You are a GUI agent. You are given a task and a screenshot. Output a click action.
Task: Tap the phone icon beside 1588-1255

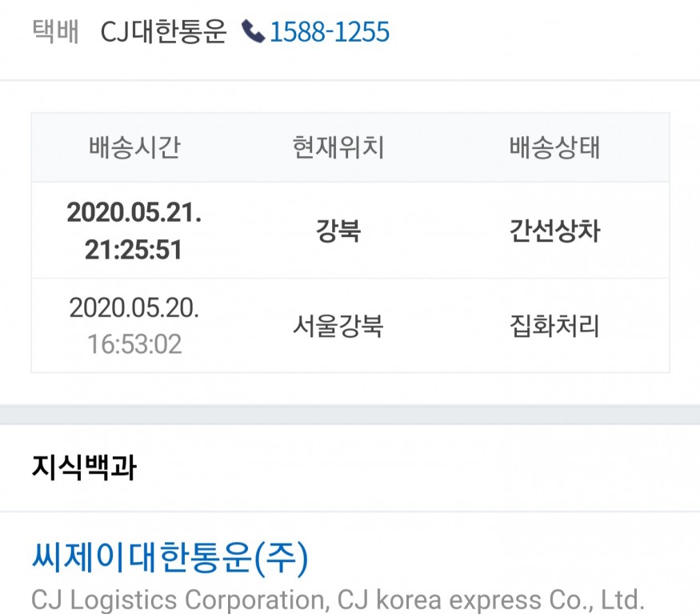pos(253,32)
